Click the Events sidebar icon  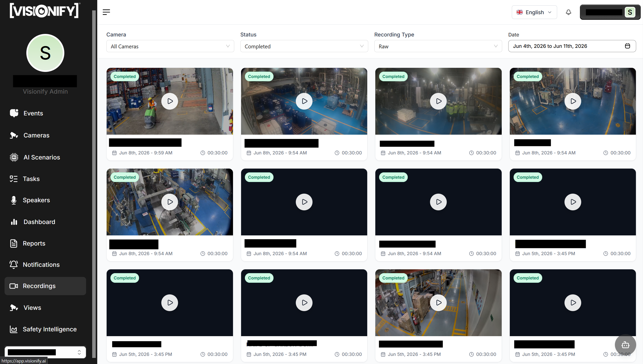14,113
